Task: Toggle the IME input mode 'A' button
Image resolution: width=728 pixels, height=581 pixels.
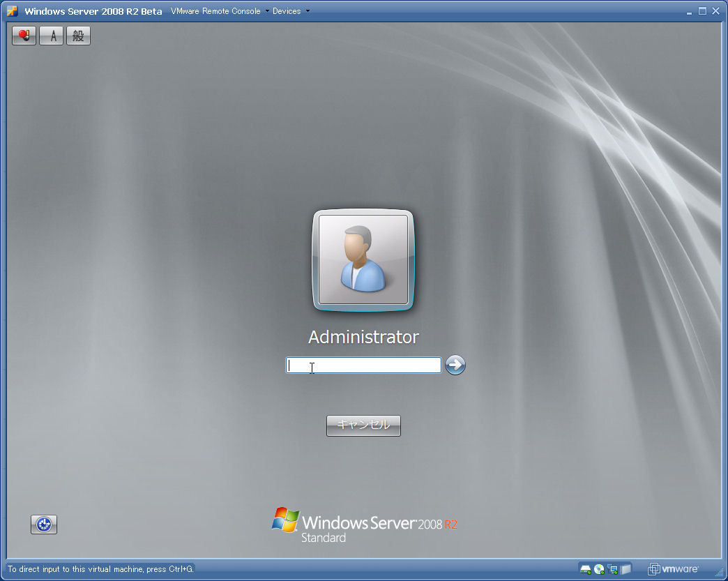Action: click(51, 36)
